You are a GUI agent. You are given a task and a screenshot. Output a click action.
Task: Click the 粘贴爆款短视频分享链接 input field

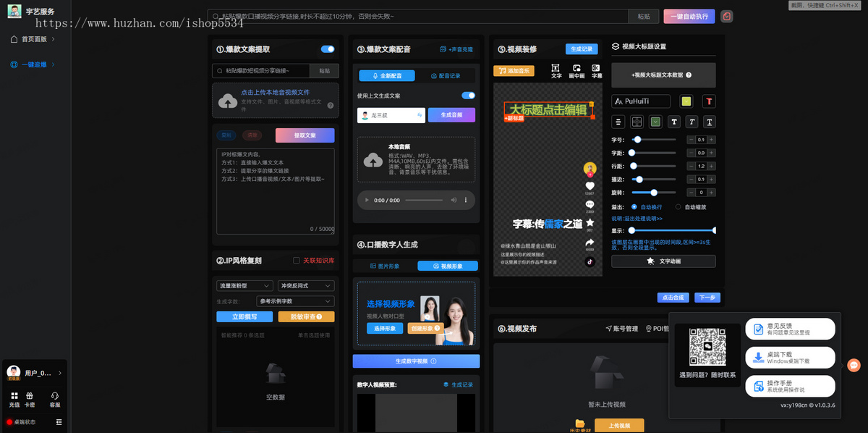[261, 71]
